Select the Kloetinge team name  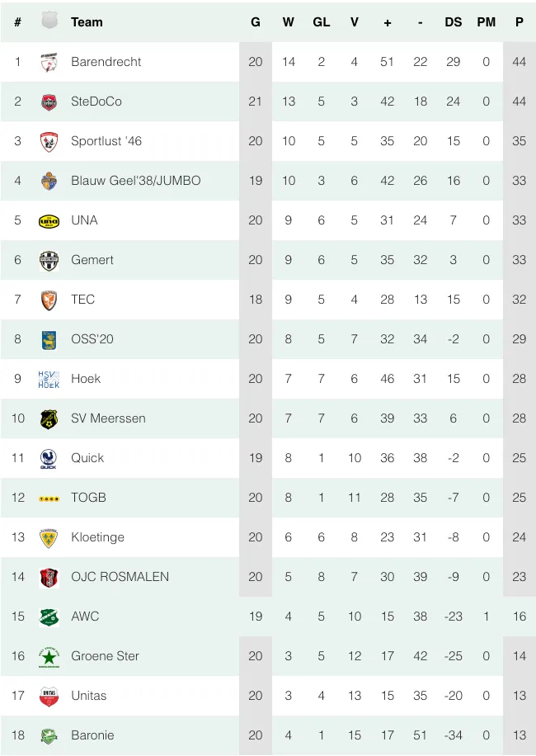(97, 537)
